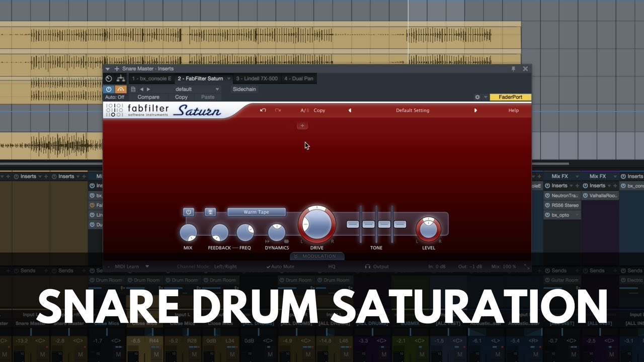Click the band preset save icon
644x362 pixels.
[x=210, y=212]
